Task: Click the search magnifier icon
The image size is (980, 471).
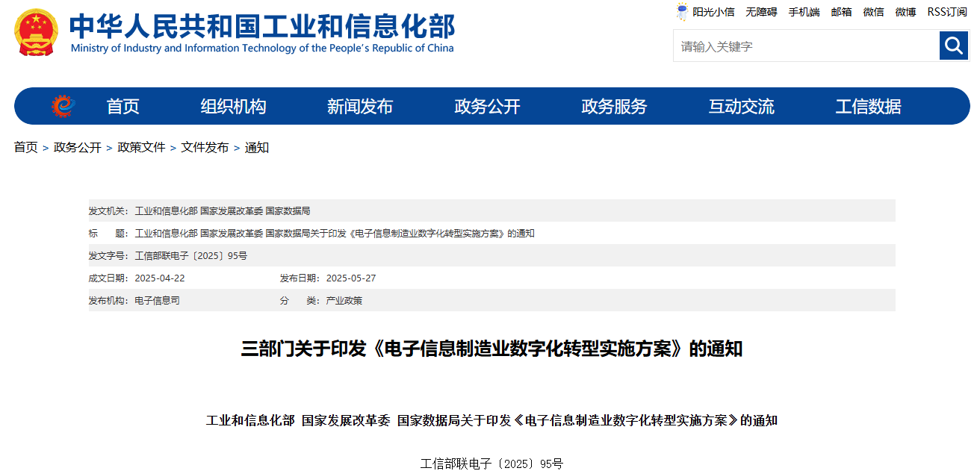Action: coord(953,46)
